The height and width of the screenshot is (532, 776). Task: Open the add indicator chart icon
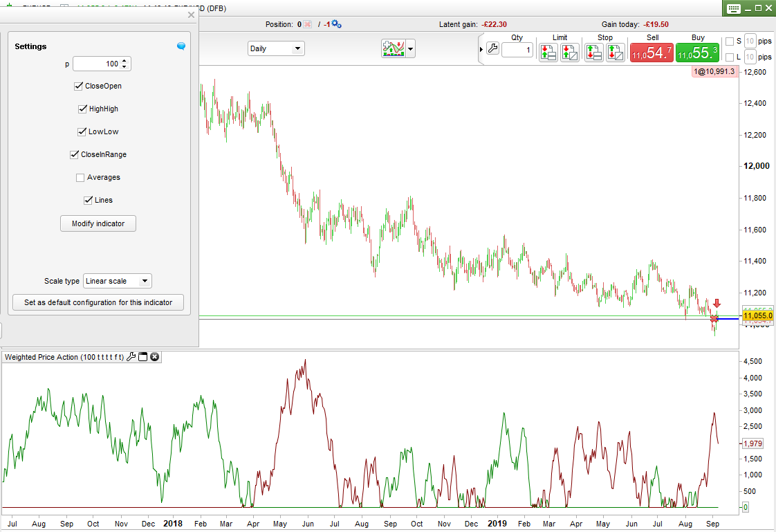click(x=394, y=48)
